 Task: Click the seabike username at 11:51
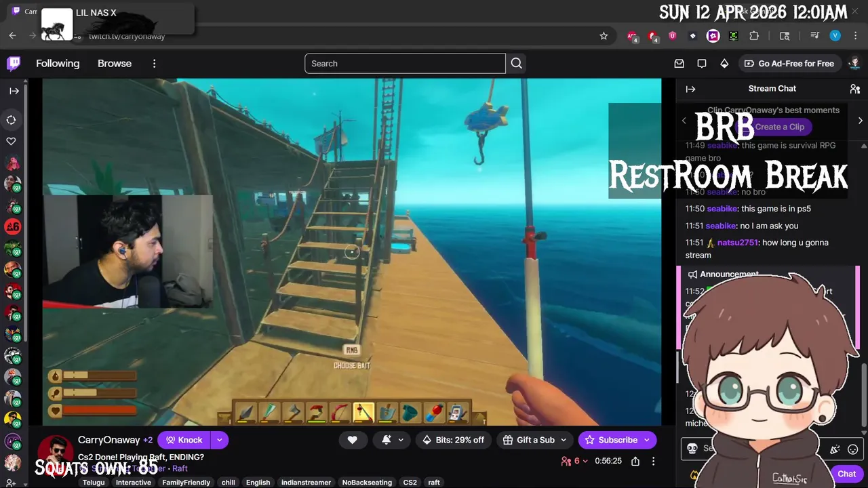coord(720,226)
